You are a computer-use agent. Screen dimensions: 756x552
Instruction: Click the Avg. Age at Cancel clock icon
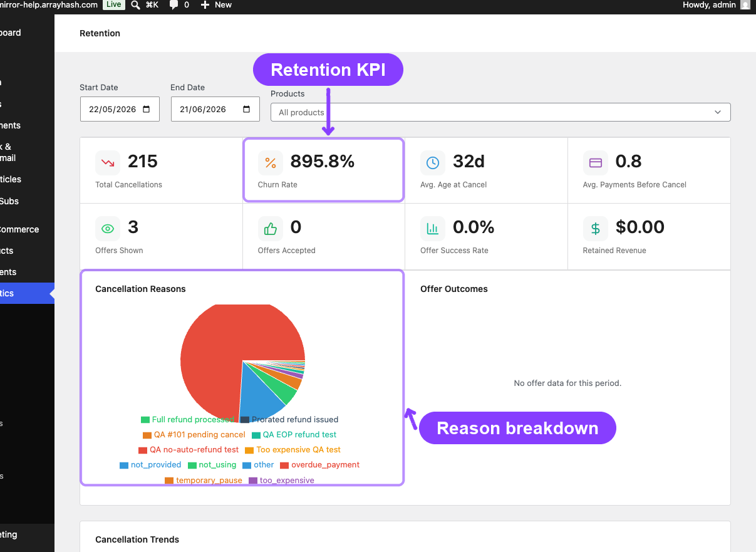point(433,163)
